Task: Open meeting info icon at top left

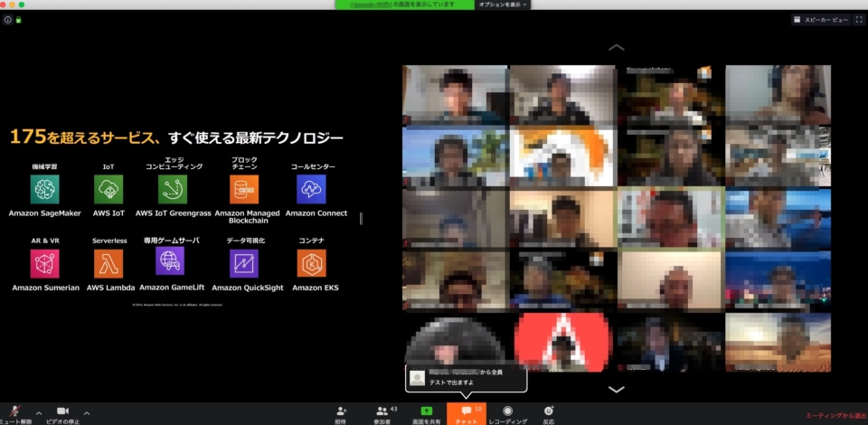Action: click(x=8, y=20)
